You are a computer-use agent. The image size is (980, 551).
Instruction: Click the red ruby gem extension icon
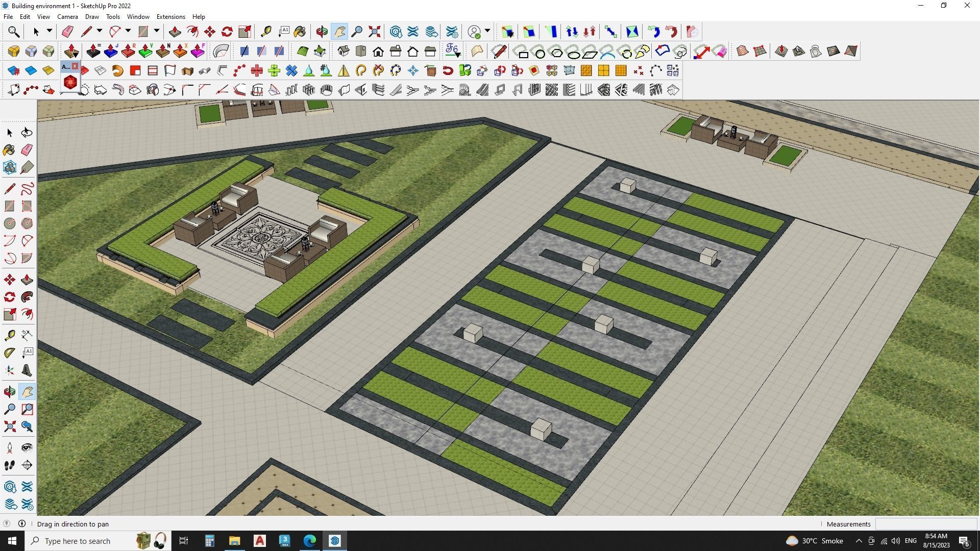click(70, 82)
